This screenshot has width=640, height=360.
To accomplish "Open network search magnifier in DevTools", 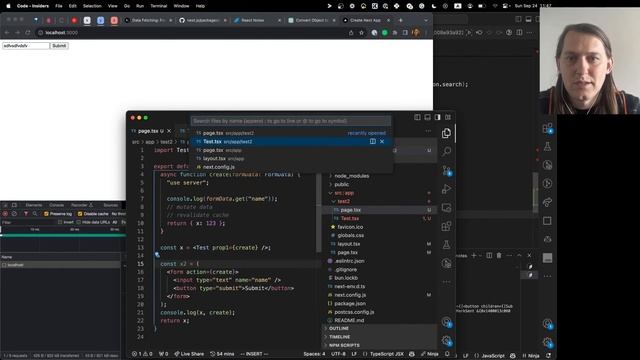I will pyautogui.click(x=35, y=213).
